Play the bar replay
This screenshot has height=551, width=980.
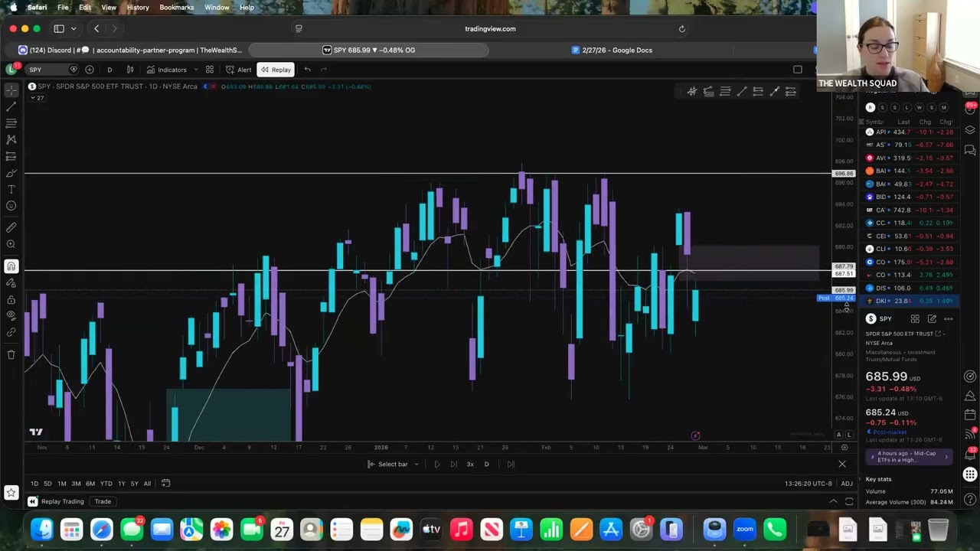[436, 464]
